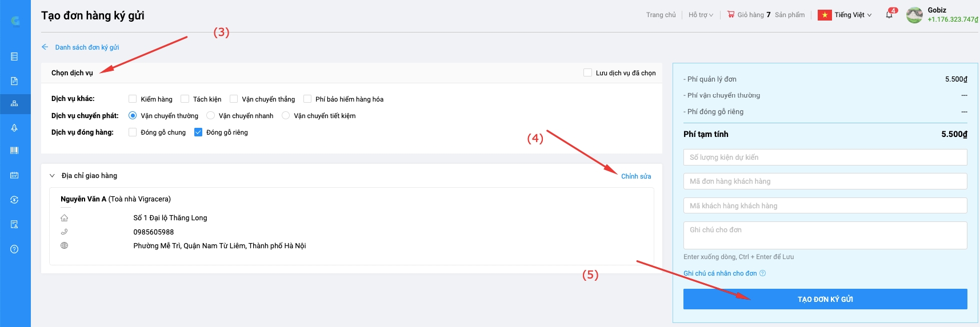Open the Tiếng Việt language dropdown
Viewport: 980px width, 327px height.
[845, 15]
